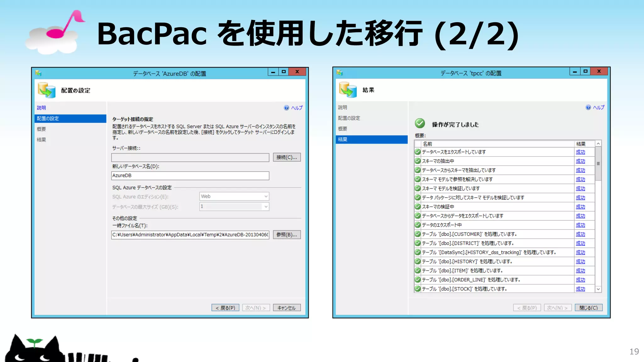Screen dimensions: 644x362
Task: Click the サーバー接続 input field
Action: point(190,157)
